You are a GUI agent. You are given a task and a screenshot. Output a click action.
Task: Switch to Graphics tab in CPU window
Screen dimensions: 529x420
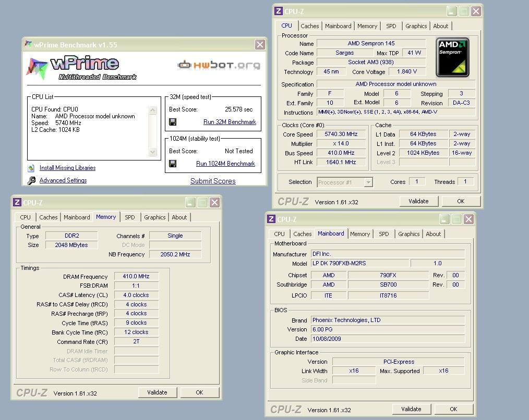coord(416,26)
